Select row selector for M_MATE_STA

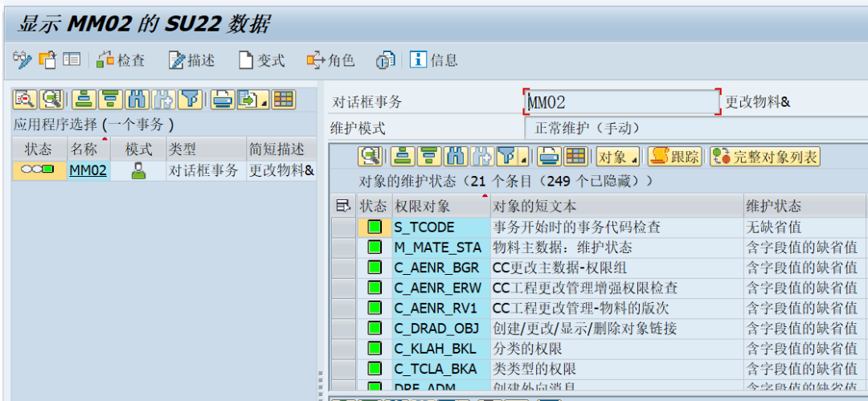(343, 247)
